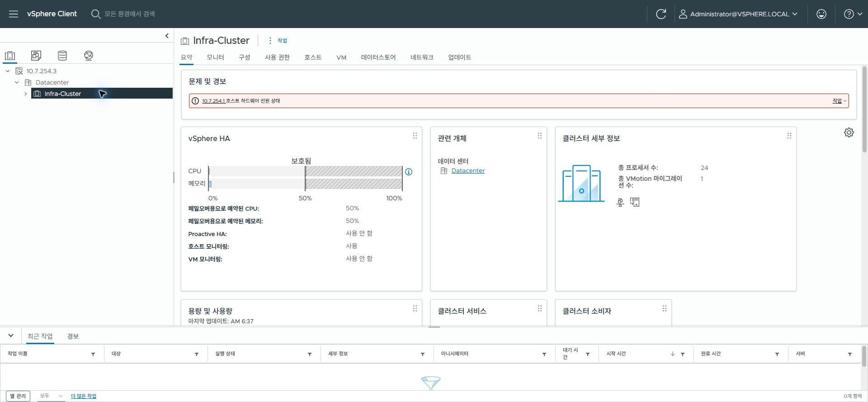
Task: Switch to the 구성 tab
Action: tap(245, 57)
